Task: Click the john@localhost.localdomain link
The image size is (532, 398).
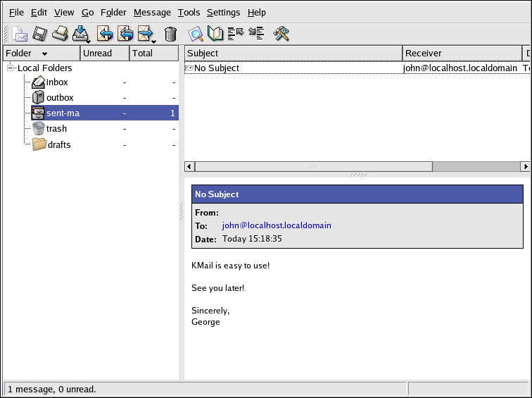Action: [277, 225]
